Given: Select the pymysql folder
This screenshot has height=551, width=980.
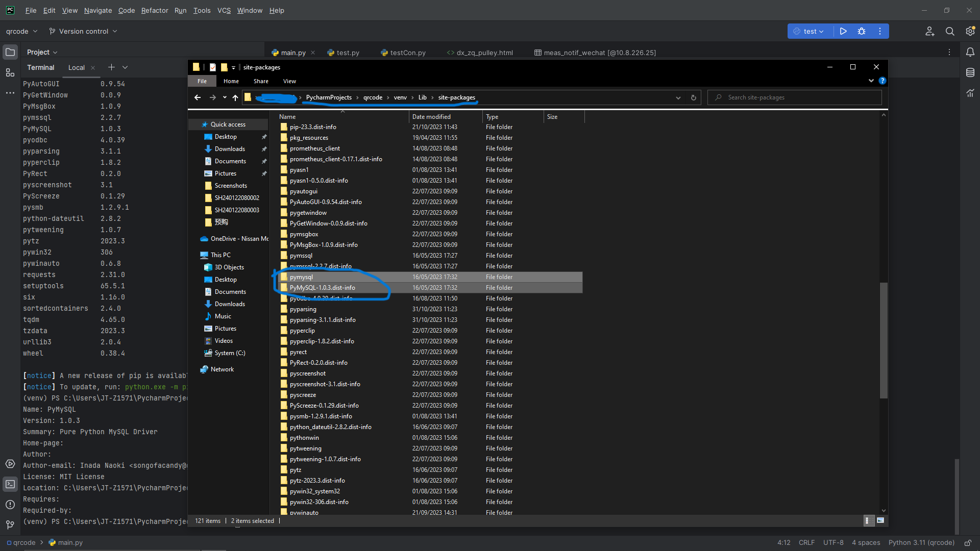Looking at the screenshot, I should point(430,277).
